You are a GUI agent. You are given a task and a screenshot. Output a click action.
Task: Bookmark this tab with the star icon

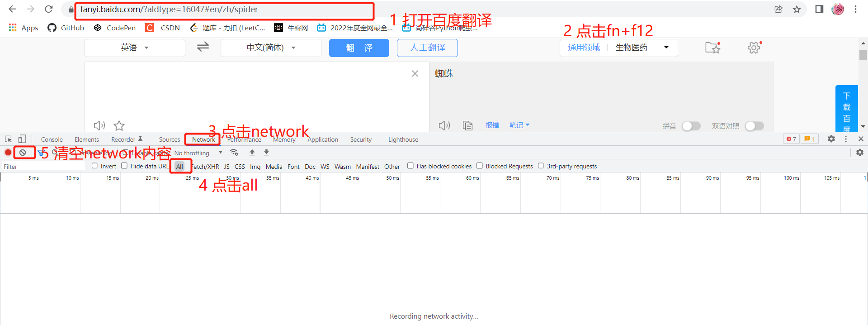coord(797,9)
